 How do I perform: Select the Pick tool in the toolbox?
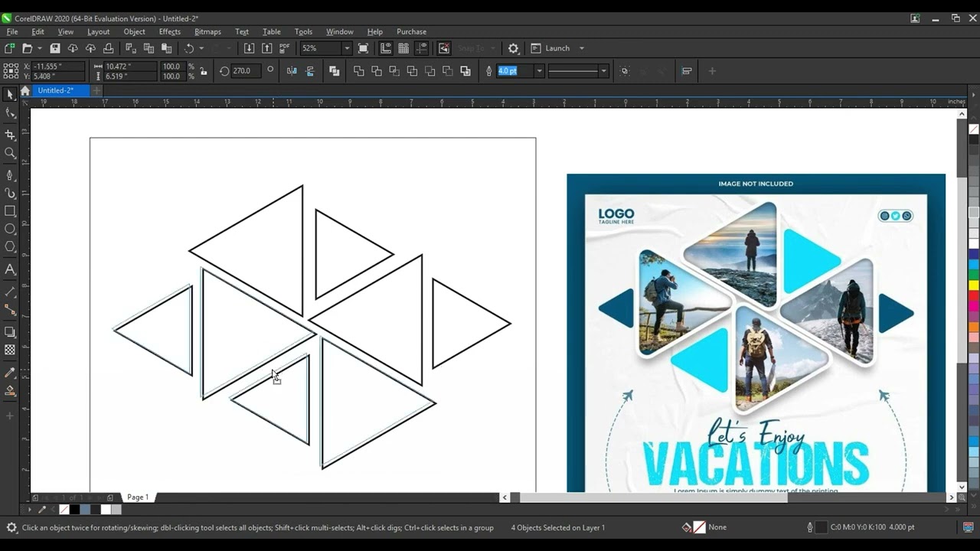pyautogui.click(x=10, y=95)
